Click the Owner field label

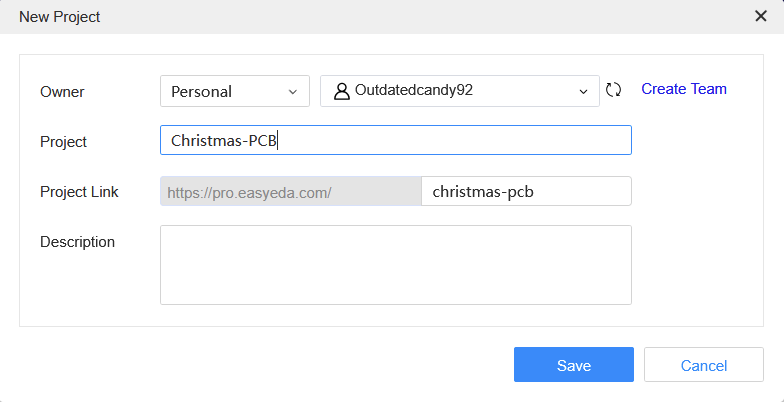point(62,92)
